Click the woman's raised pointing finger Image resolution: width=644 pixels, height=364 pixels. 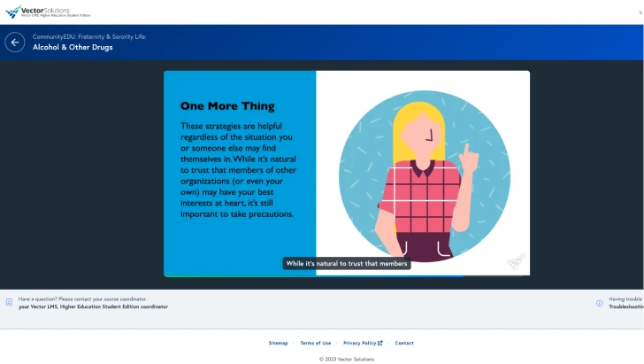(470, 154)
